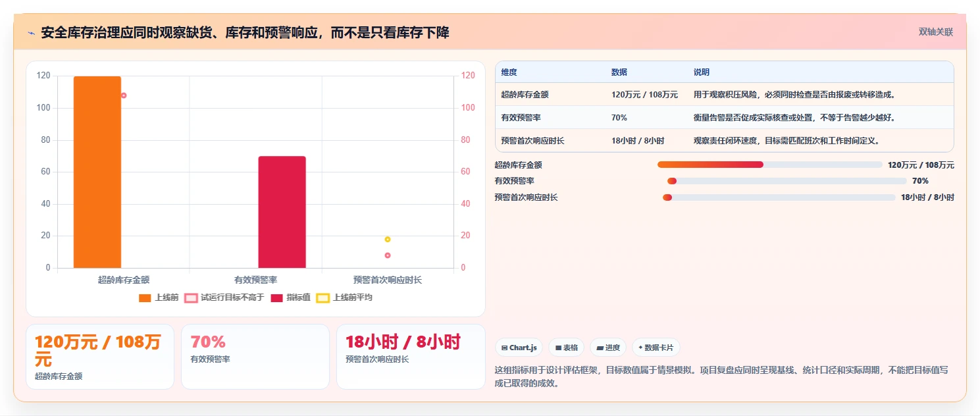Open the 18小时 / 8小时 data card
Image resolution: width=980 pixels, height=416 pixels.
[411, 357]
